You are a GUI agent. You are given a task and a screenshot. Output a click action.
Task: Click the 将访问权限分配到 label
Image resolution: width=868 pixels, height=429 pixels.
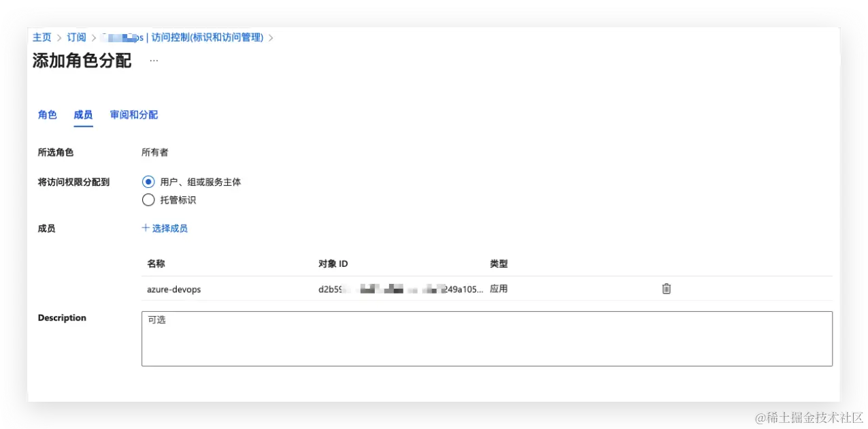(73, 182)
